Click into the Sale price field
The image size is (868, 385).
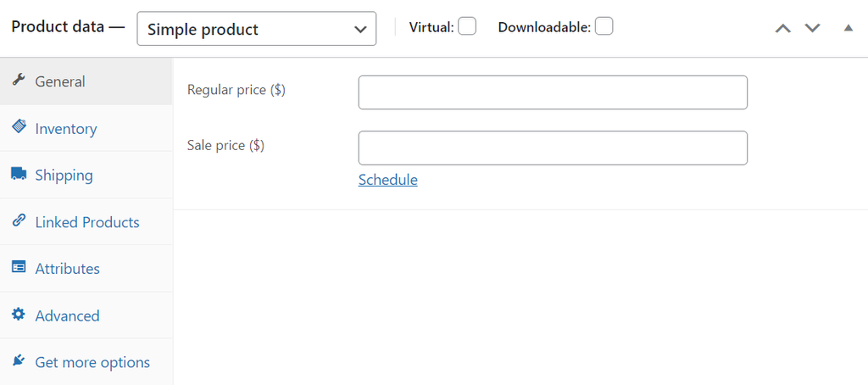(x=553, y=148)
